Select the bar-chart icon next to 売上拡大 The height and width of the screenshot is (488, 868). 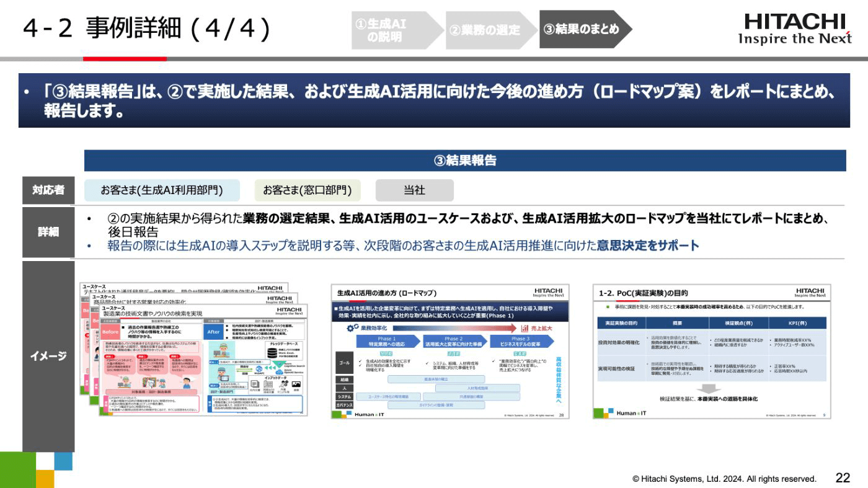pyautogui.click(x=525, y=329)
